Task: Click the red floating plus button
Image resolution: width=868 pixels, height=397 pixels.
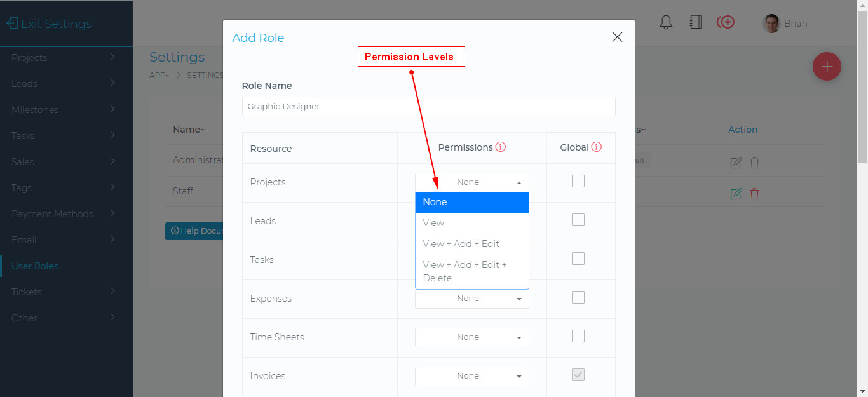Action: coord(827,66)
